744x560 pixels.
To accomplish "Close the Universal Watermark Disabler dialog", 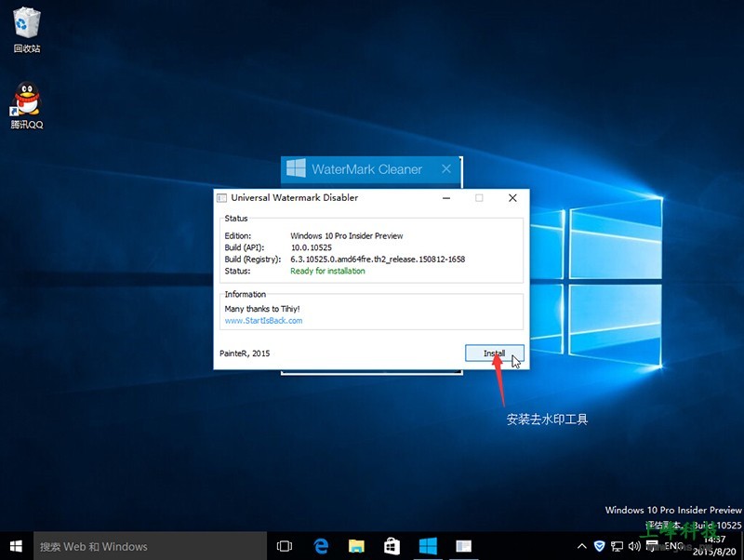I will point(512,198).
